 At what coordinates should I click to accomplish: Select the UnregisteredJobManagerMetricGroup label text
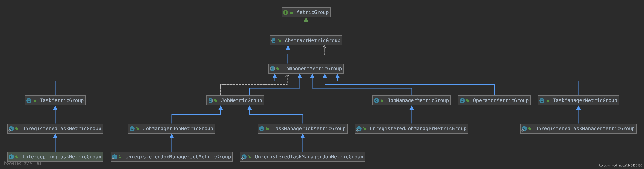[418, 129]
